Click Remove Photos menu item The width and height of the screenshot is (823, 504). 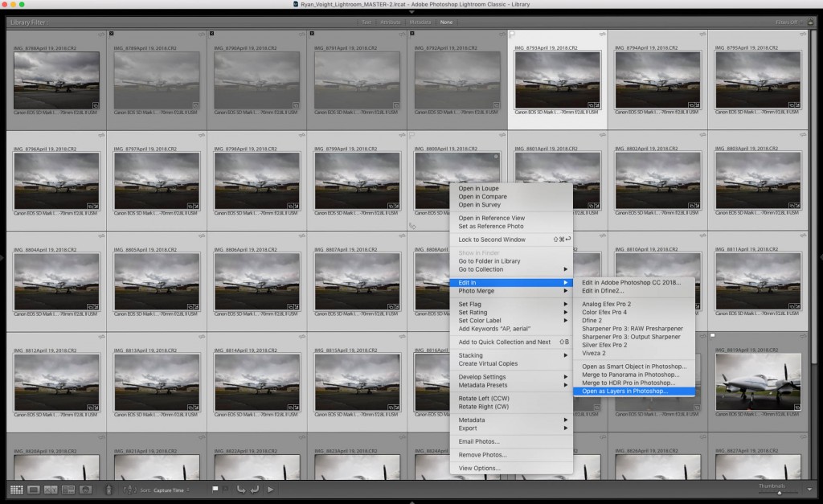[x=511, y=455]
